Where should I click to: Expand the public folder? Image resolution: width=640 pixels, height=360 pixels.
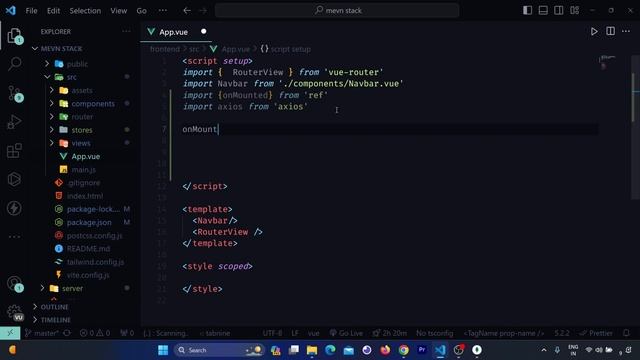pyautogui.click(x=47, y=64)
